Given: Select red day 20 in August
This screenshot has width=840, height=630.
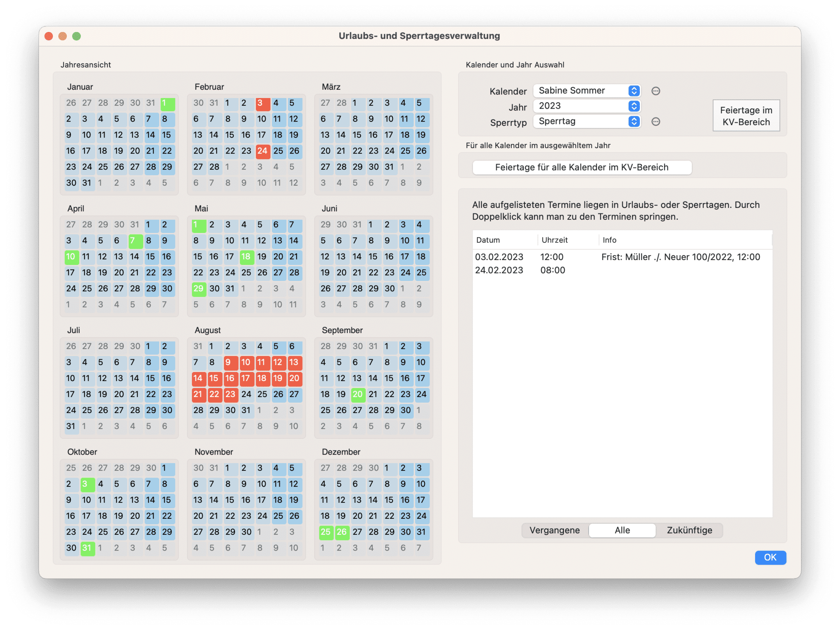Looking at the screenshot, I should click(294, 379).
